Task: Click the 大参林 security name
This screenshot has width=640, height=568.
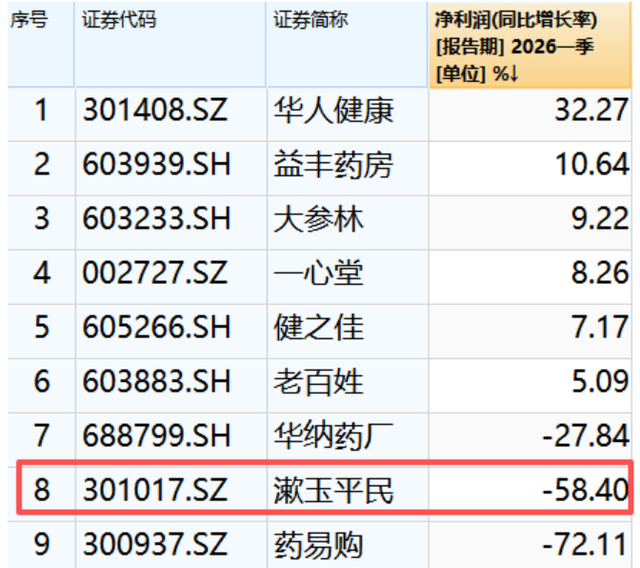Action: click(318, 219)
